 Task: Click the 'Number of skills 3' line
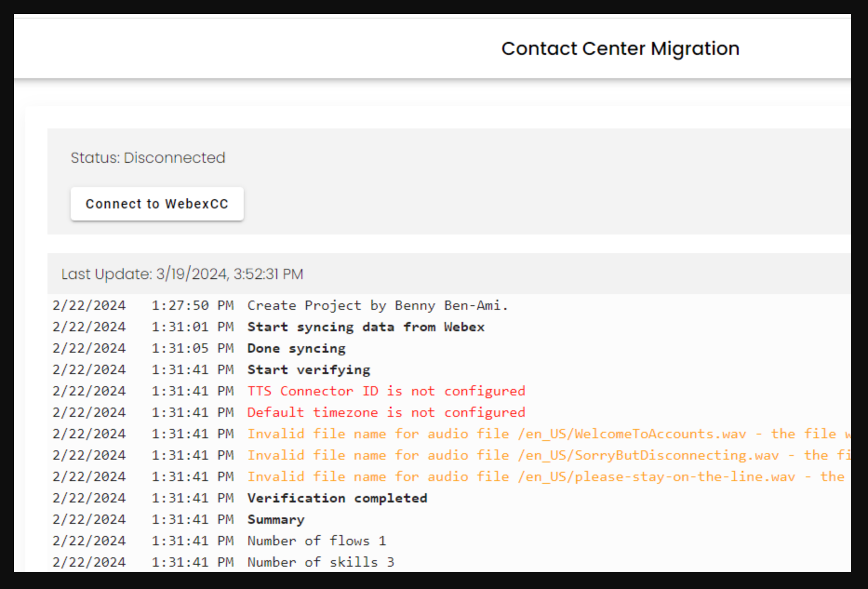click(x=321, y=562)
